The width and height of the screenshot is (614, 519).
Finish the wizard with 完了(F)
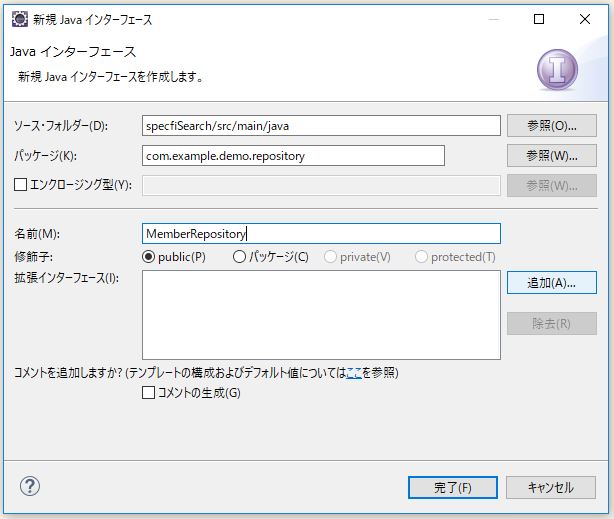click(453, 488)
